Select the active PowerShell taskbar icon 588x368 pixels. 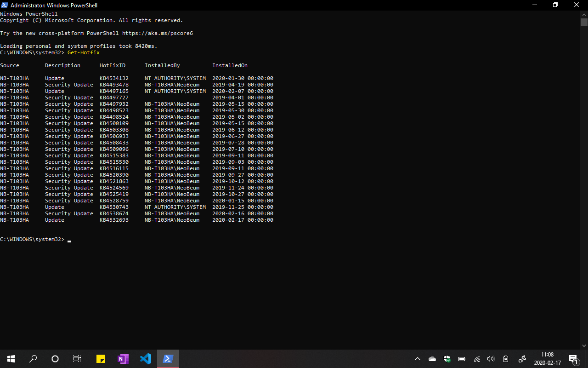point(168,359)
